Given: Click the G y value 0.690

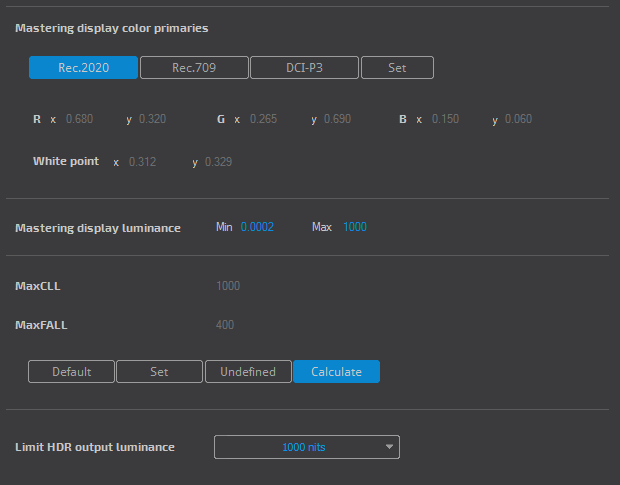Looking at the screenshot, I should pyautogui.click(x=337, y=119).
